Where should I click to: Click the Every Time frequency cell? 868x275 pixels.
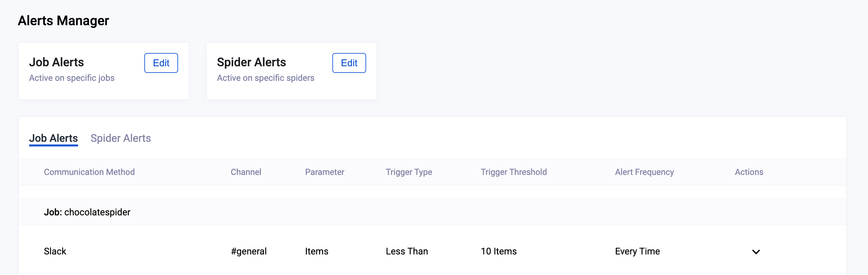637,251
